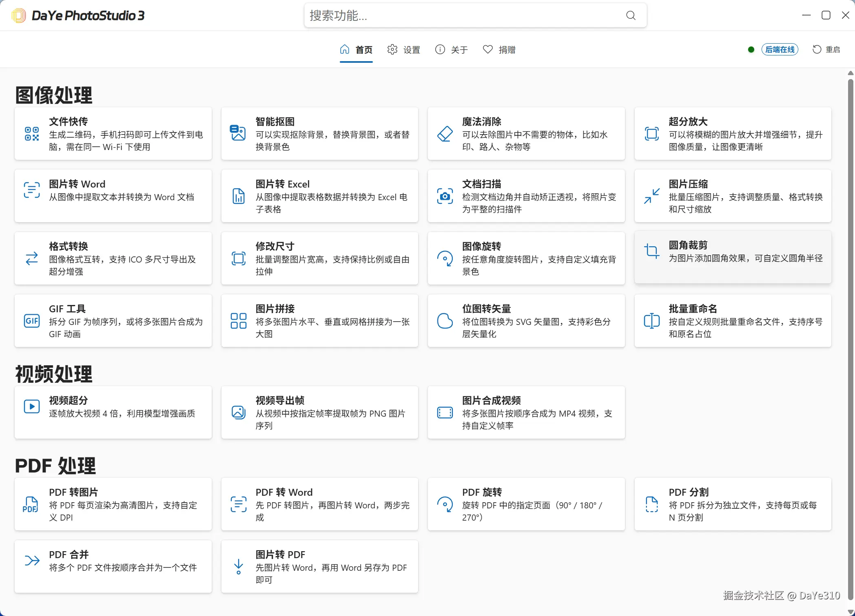The height and width of the screenshot is (616, 855).
Task: Open the 设置 settings tab
Action: [404, 50]
